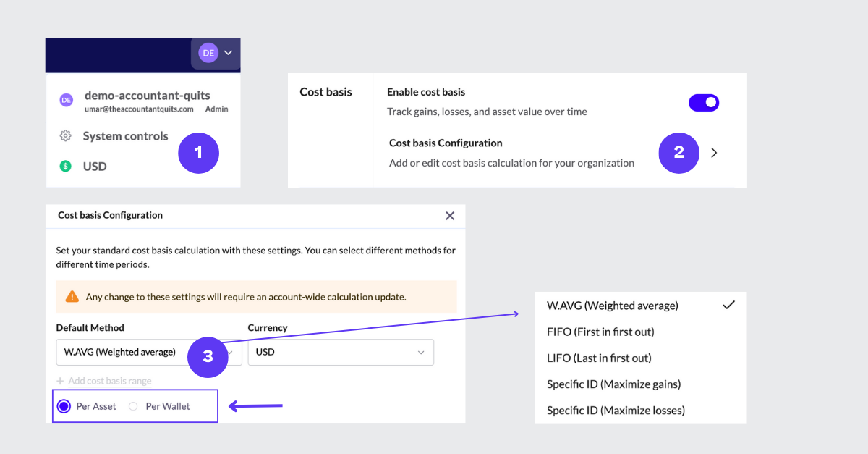Click Set your standard cost basis calculation text
Viewport: 868px width, 454px height.
[x=256, y=258]
